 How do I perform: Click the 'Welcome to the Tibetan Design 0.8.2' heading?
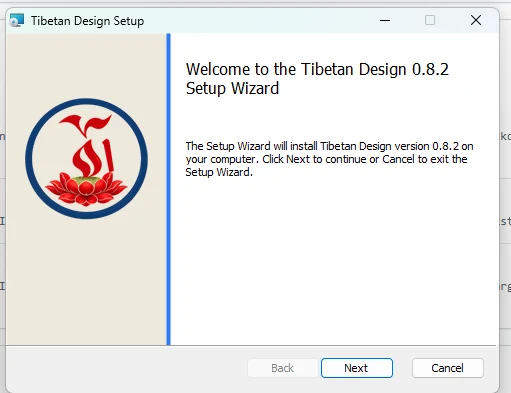pyautogui.click(x=317, y=79)
